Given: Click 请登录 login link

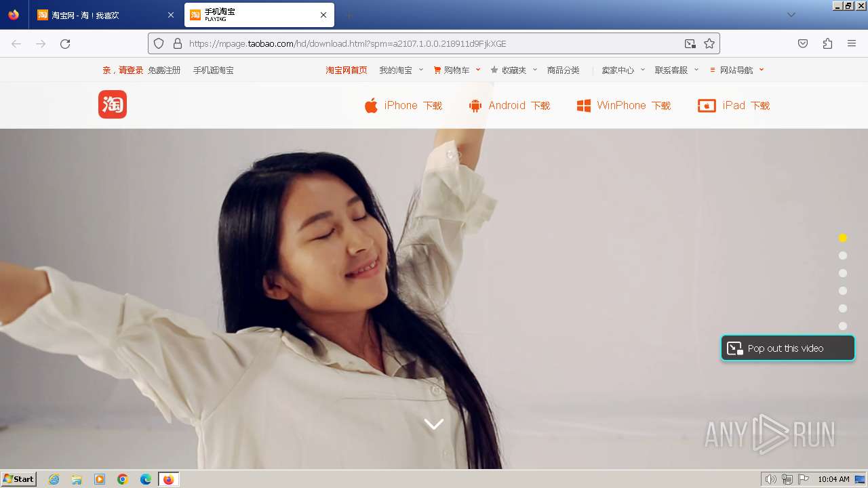Looking at the screenshot, I should [131, 70].
